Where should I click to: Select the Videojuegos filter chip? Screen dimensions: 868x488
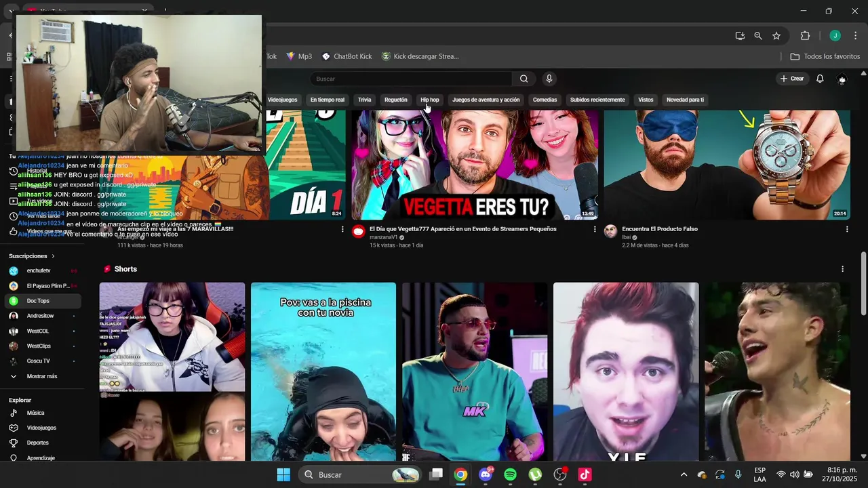click(282, 100)
